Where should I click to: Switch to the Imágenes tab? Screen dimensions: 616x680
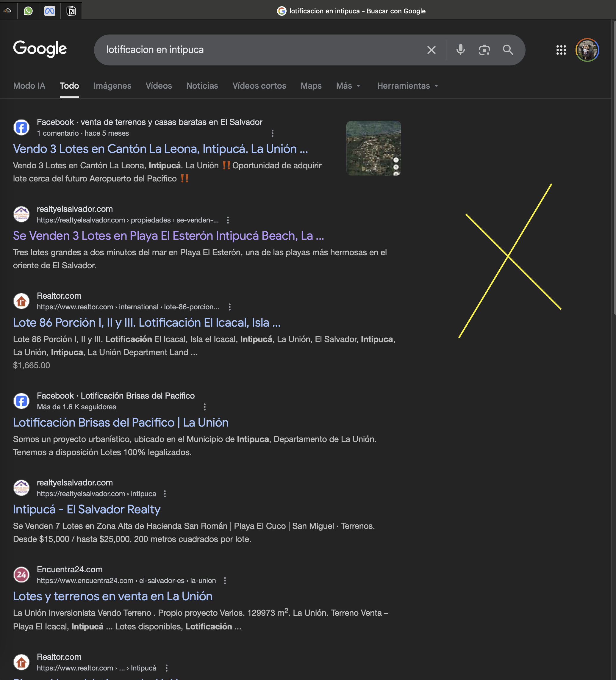112,86
